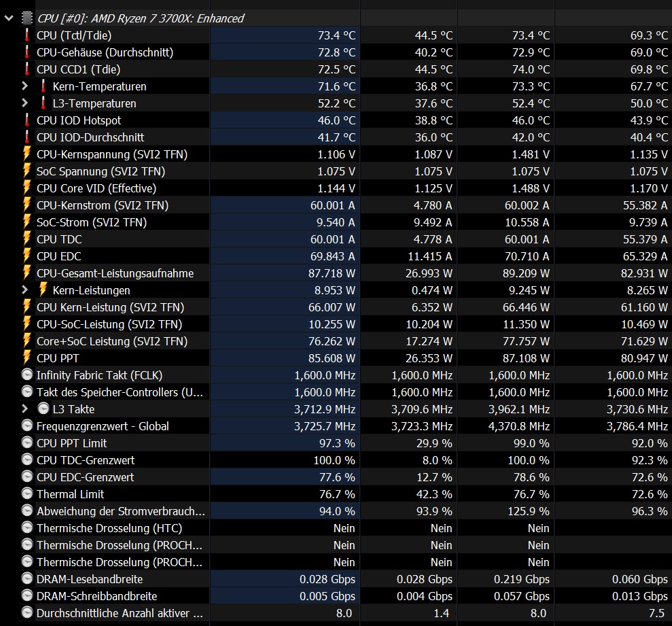
Task: Click the 1.481 V maximum core voltage
Action: 531,154
